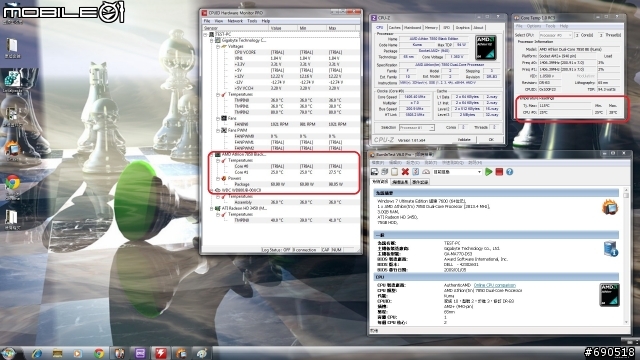
Task: Click the BurnInTest vertical scrollbar
Action: point(626,257)
